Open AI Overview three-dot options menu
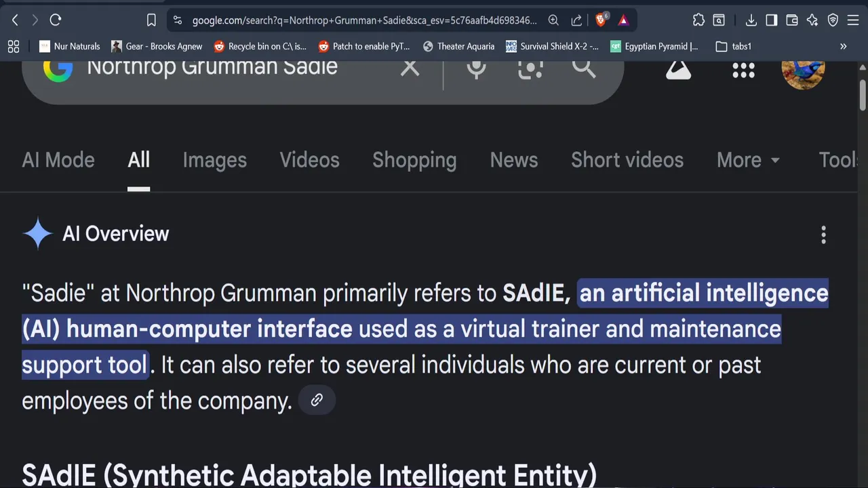Image resolution: width=868 pixels, height=488 pixels. coord(823,235)
